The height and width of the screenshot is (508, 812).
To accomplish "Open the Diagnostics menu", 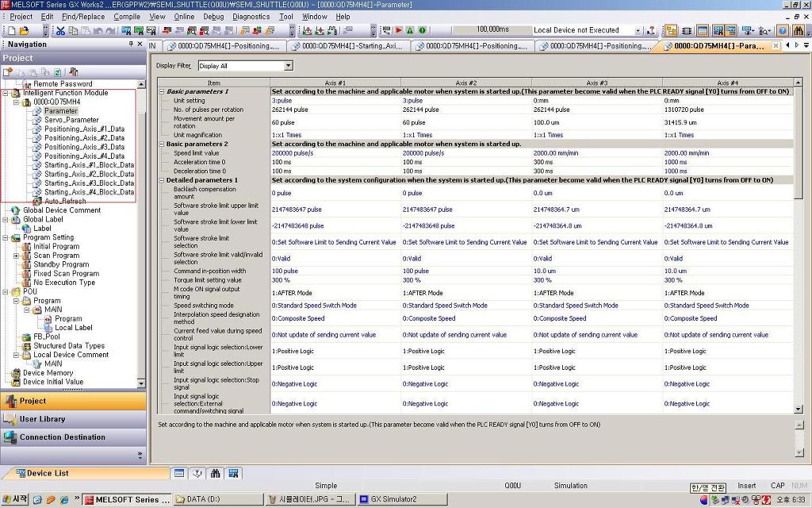I will click(251, 17).
